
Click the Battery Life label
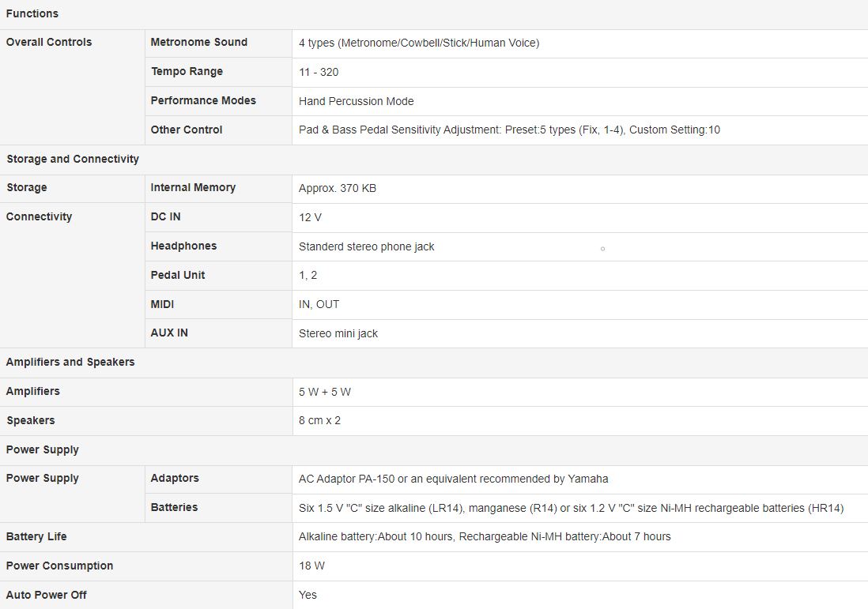point(36,536)
